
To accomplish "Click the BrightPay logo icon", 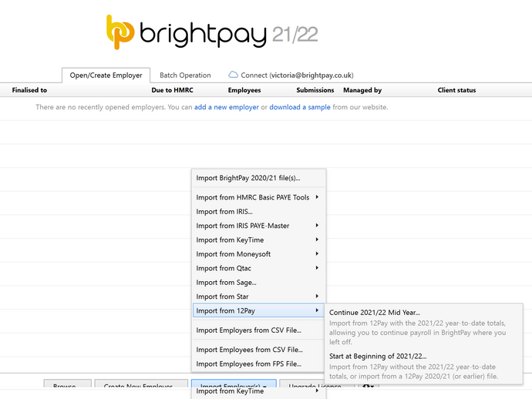I will pyautogui.click(x=120, y=32).
